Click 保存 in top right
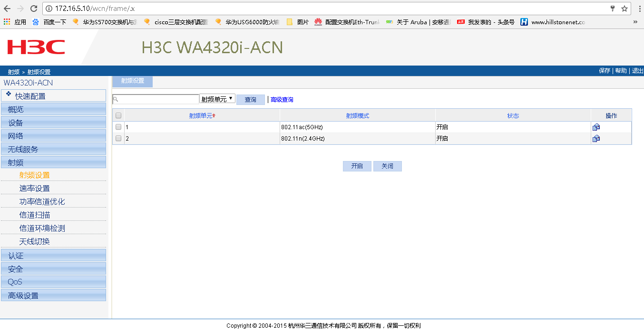This screenshot has width=644, height=332. coord(605,70)
